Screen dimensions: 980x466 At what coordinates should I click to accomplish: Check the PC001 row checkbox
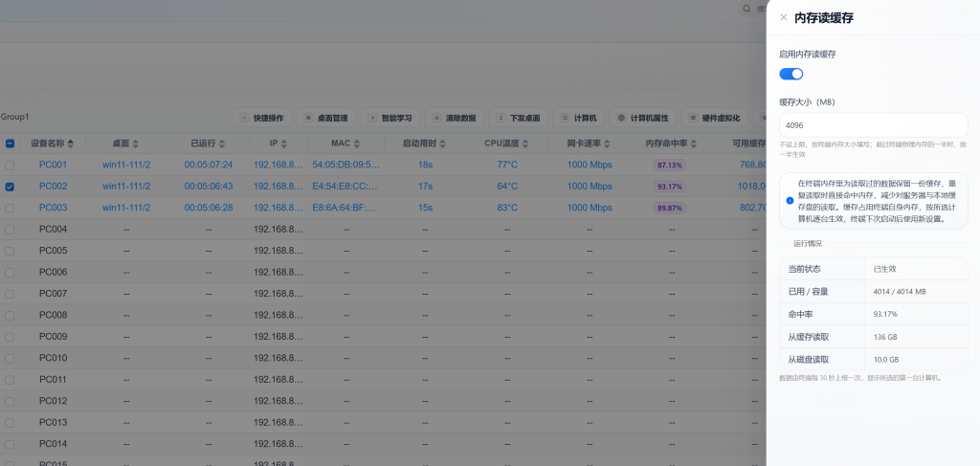click(10, 165)
